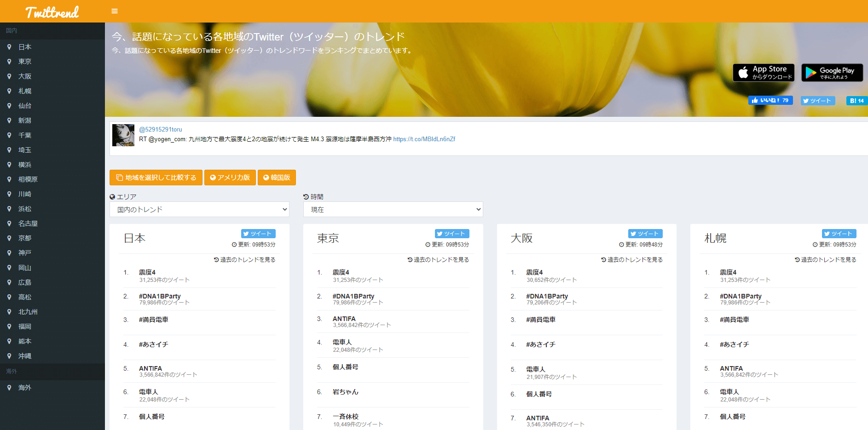Open the @52915291toru profile link
Screen dimensions: 868x430
pyautogui.click(x=161, y=129)
